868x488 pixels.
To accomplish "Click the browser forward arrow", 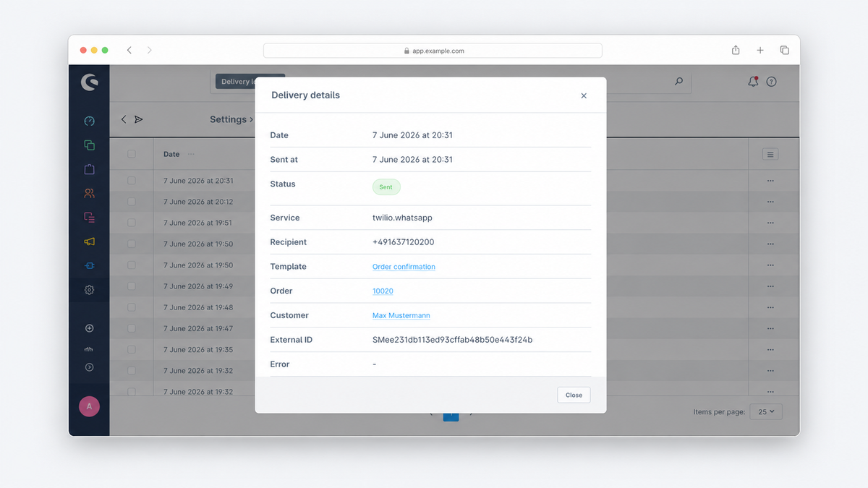I will [149, 50].
